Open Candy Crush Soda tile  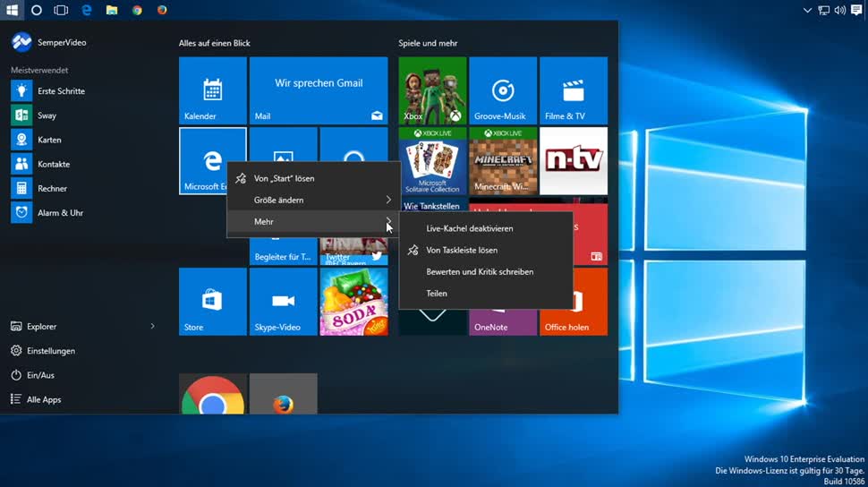pyautogui.click(x=353, y=302)
